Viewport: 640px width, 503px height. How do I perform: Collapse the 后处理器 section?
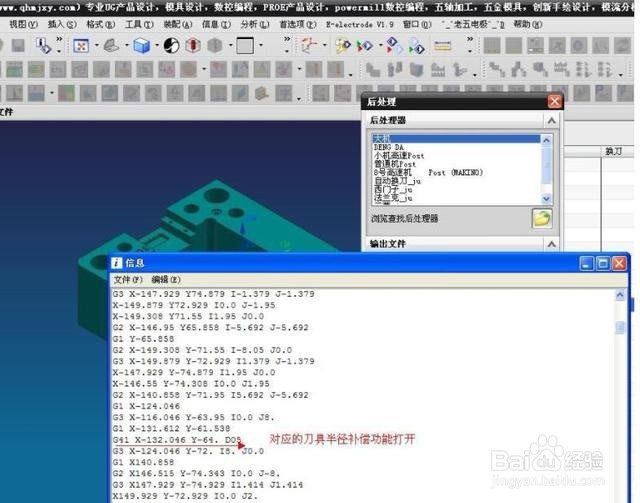pos(551,120)
